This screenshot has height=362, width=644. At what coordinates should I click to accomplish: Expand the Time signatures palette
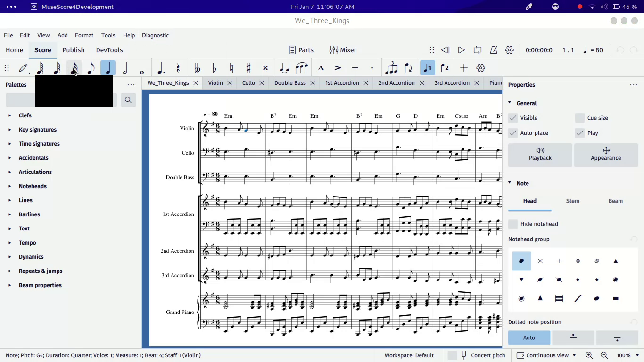click(9, 144)
